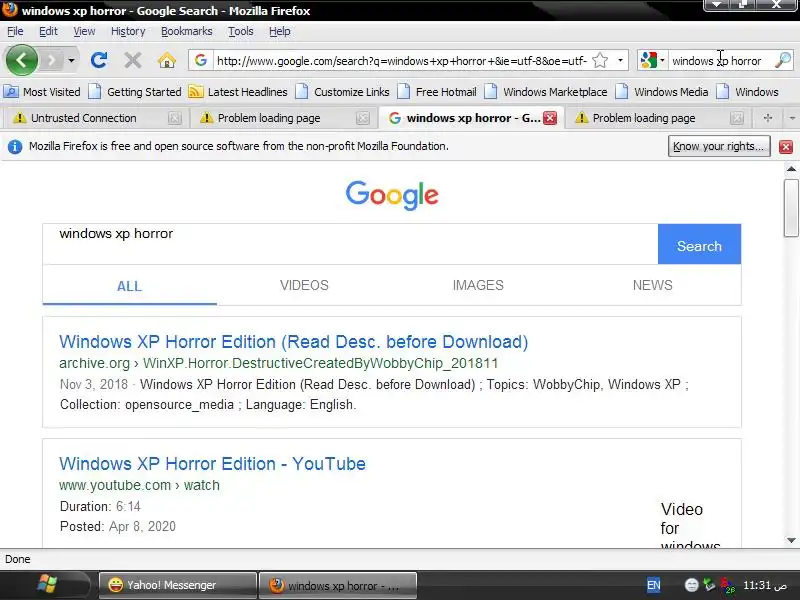Click the blue Search button
800x600 pixels.
(699, 244)
